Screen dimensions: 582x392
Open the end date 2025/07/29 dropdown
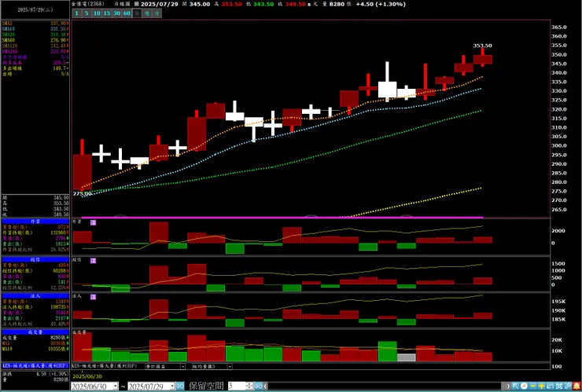(x=172, y=386)
